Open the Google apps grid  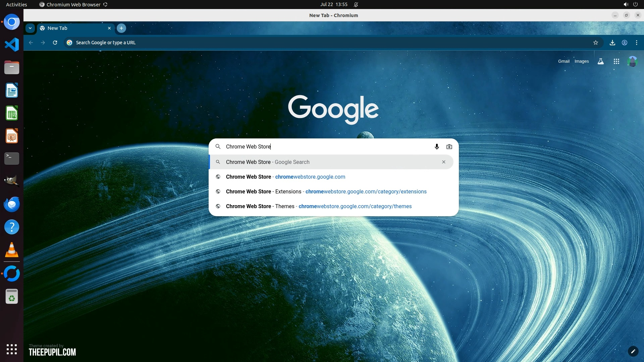(x=616, y=61)
